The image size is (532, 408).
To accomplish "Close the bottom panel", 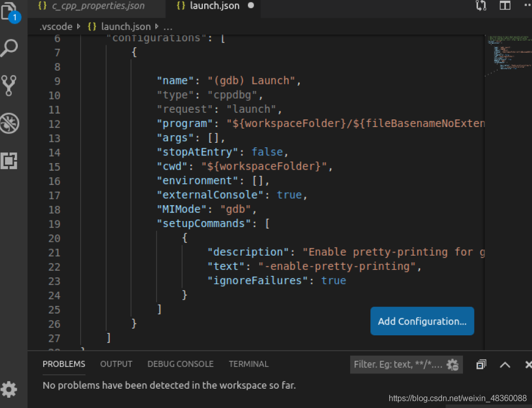I will click(528, 365).
